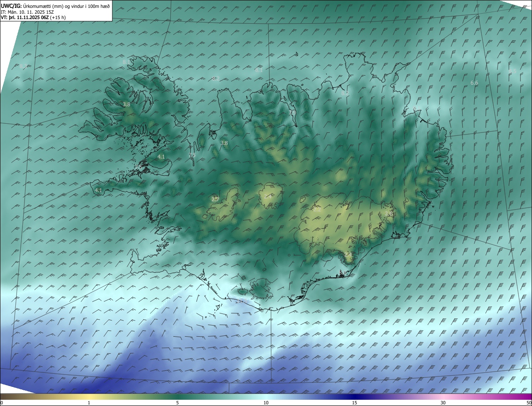Click the color scale tick labeled 0
The width and height of the screenshot is (532, 406).
pos(1,403)
